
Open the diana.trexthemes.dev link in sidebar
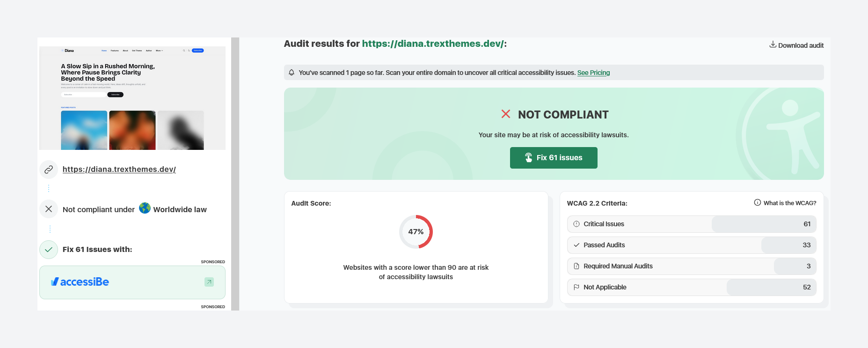coord(119,170)
